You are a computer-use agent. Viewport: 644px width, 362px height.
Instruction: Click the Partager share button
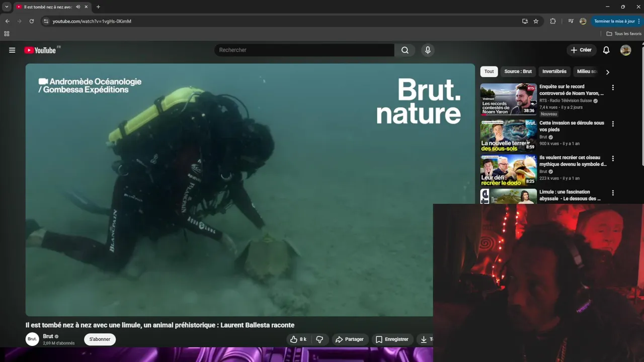pos(350,339)
